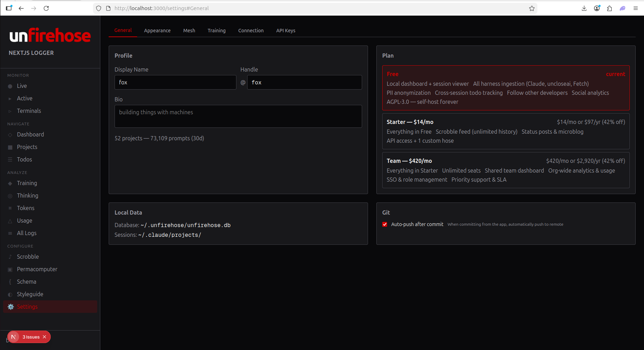Click the bookmark star icon in address bar

tap(532, 8)
